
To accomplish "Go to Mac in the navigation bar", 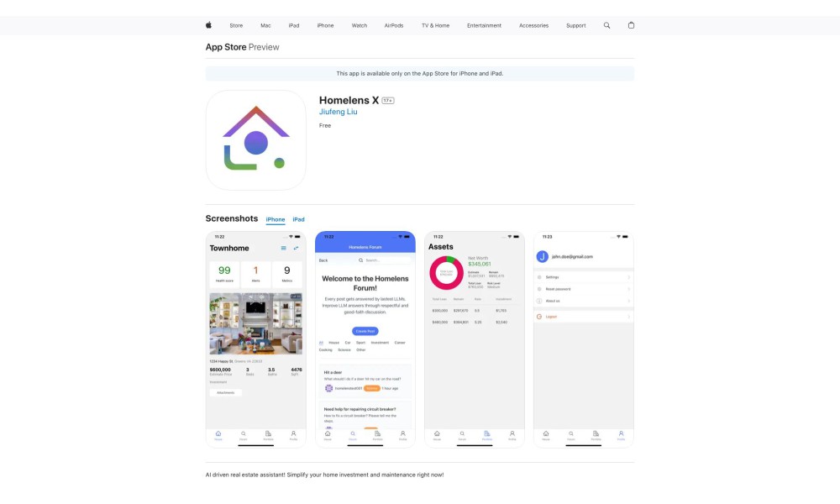I will 265,26.
